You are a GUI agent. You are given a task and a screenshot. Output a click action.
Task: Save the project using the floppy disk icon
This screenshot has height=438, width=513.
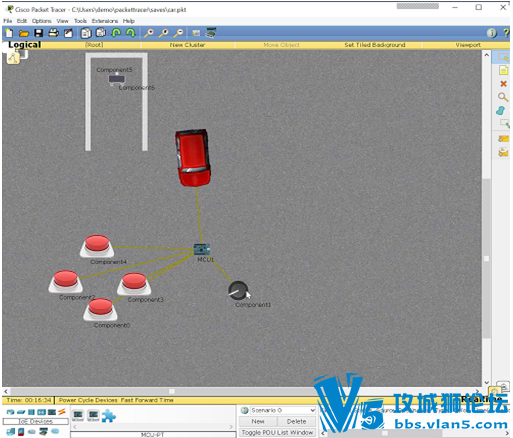pyautogui.click(x=39, y=33)
